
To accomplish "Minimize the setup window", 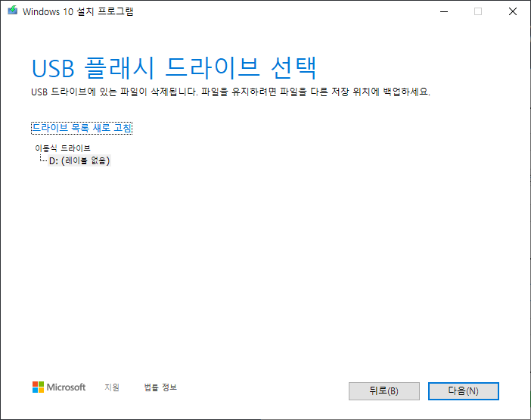I will point(444,11).
